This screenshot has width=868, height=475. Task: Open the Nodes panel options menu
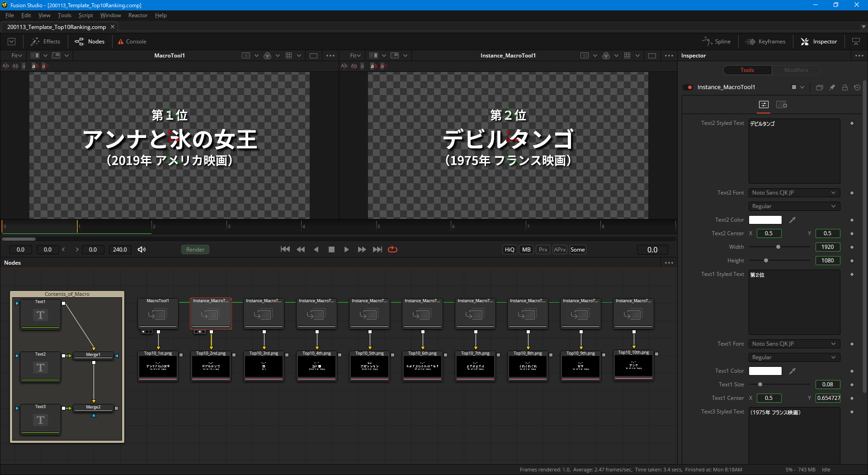[669, 263]
